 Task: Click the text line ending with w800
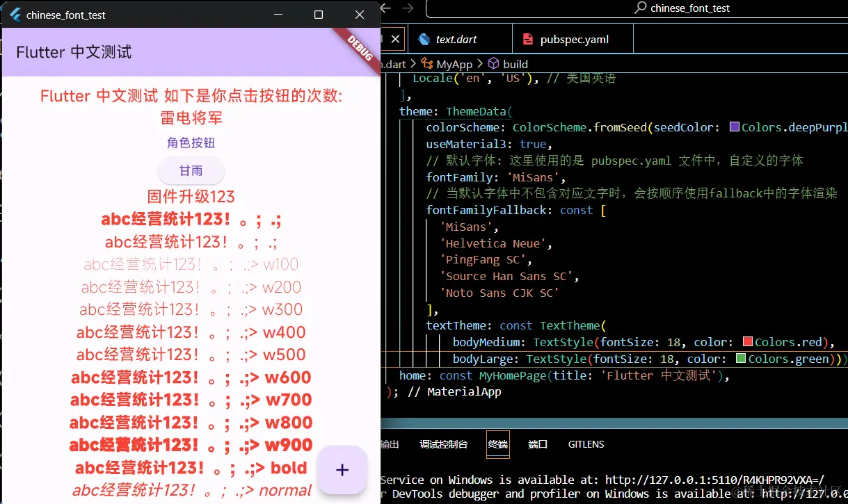[x=191, y=423]
